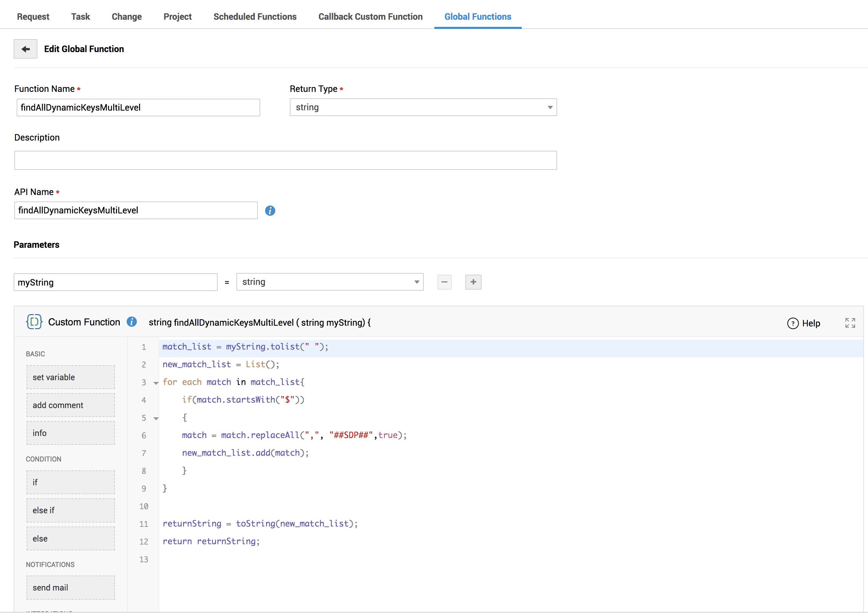
Task: Open the Return Type dropdown
Action: 423,108
